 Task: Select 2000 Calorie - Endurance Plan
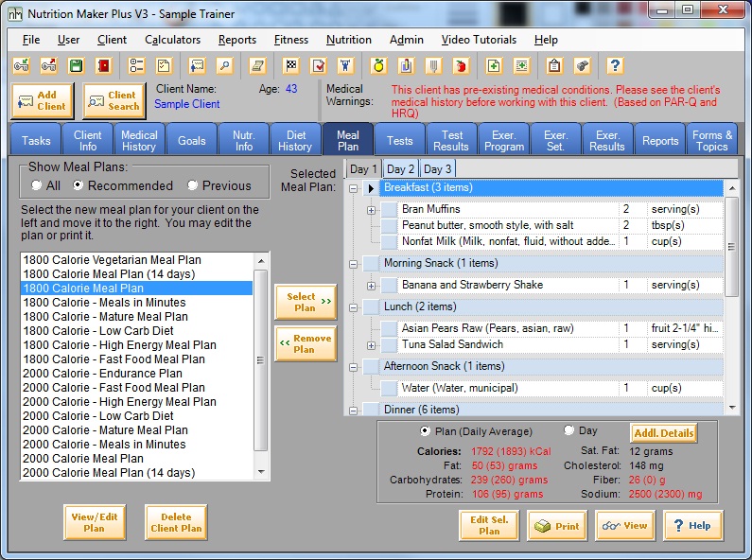(x=136, y=373)
